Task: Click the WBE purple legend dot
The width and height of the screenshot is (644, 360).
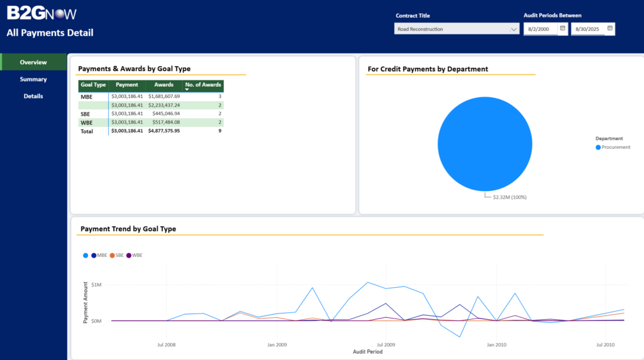Action: 129,255
